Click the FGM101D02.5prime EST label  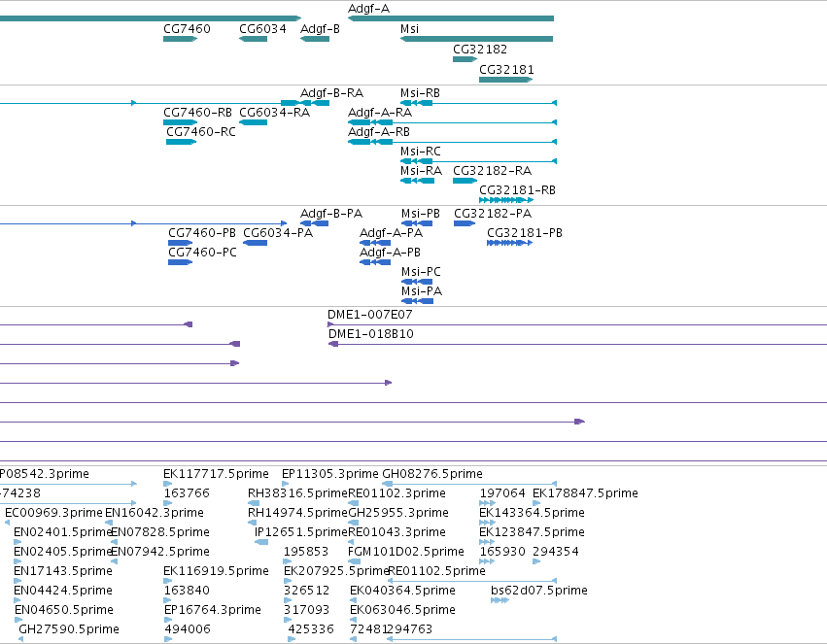point(406,552)
